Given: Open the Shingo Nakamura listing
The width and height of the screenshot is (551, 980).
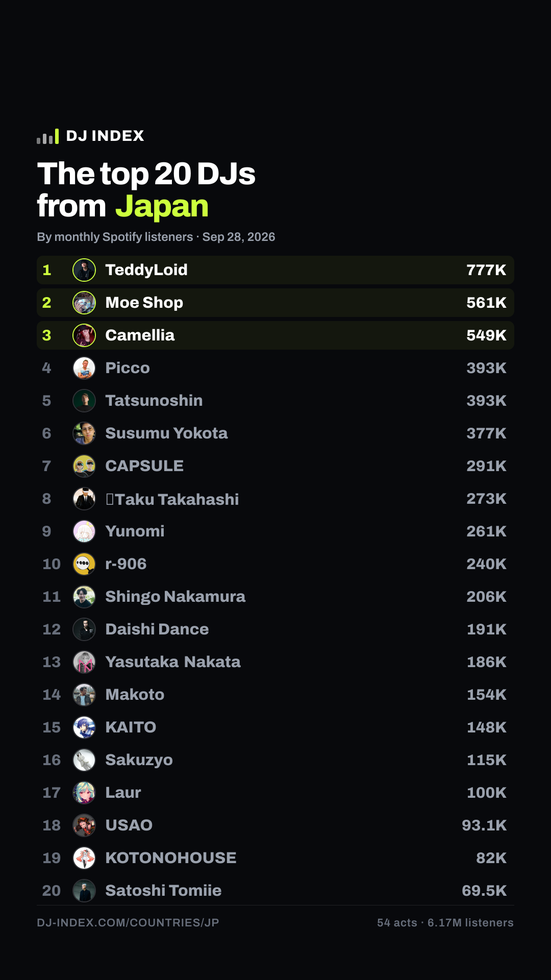Looking at the screenshot, I should coord(275,597).
